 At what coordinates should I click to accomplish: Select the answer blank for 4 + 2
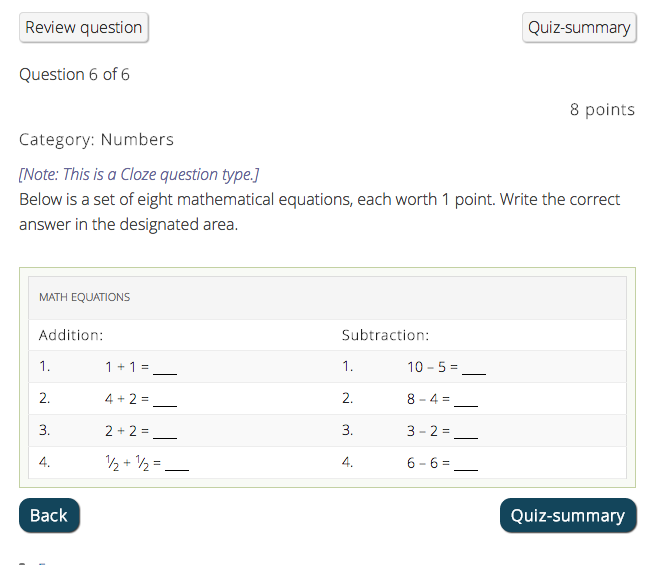tap(165, 400)
